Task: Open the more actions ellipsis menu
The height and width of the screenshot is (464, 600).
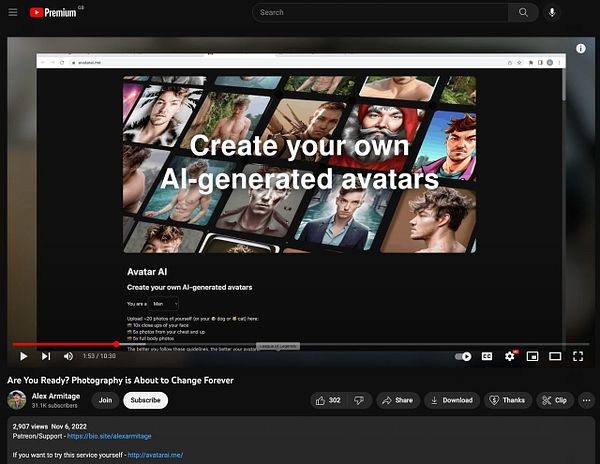Action: point(586,401)
